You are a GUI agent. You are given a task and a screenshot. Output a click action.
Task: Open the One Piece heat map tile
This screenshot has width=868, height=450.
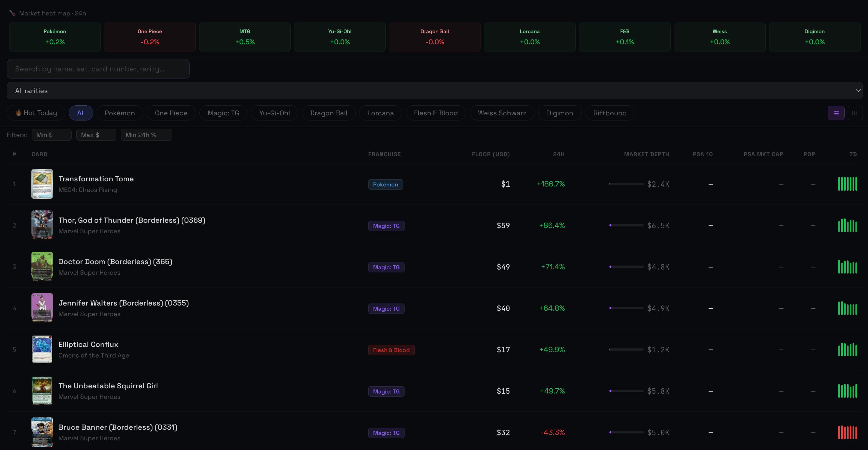[150, 37]
